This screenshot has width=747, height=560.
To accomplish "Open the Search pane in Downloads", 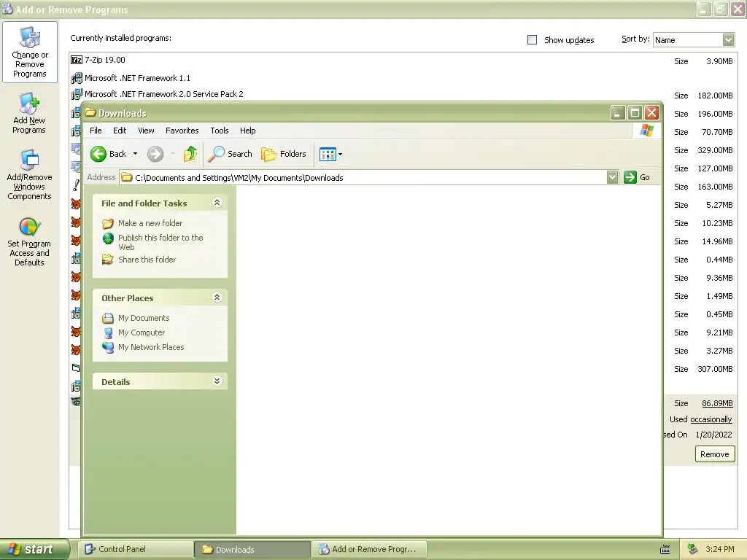I will [x=231, y=154].
